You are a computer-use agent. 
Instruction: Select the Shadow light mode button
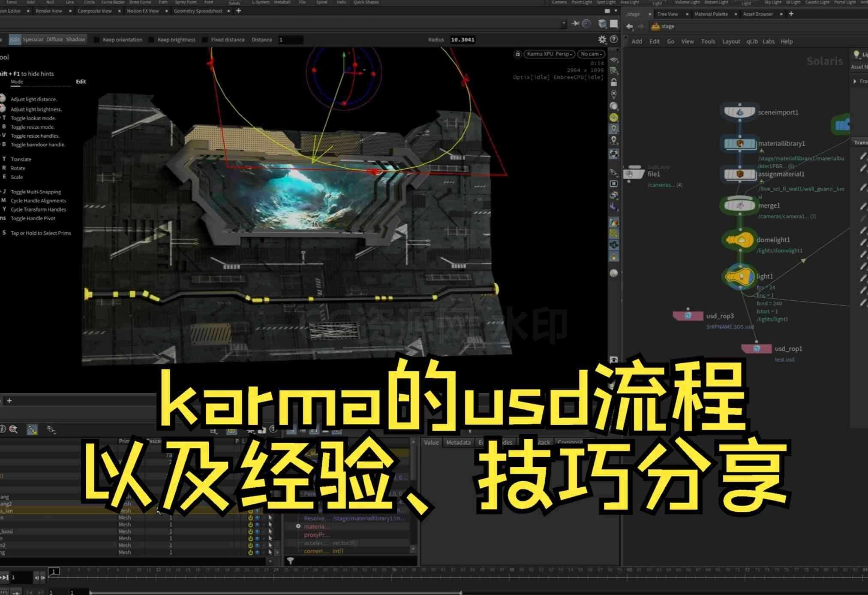pyautogui.click(x=75, y=39)
